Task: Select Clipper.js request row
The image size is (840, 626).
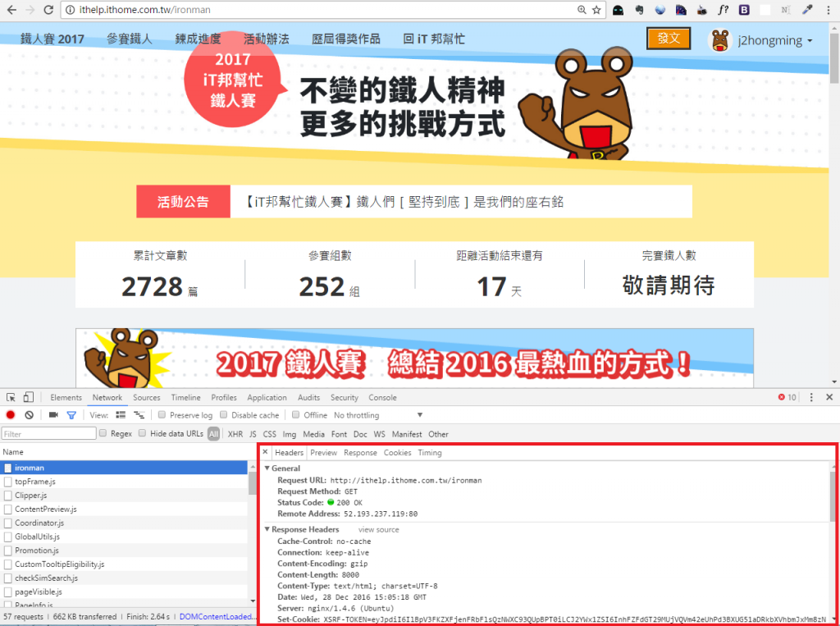Action: coord(125,496)
